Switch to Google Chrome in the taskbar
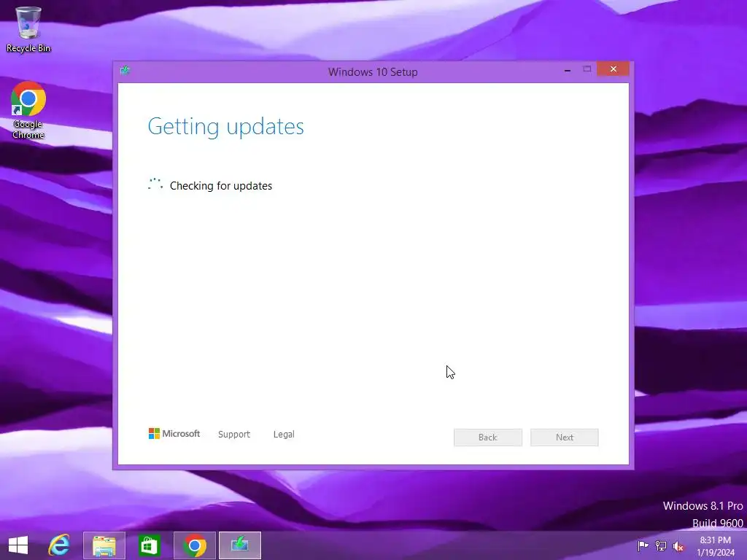Screen dimensions: 747x560 pos(194,545)
